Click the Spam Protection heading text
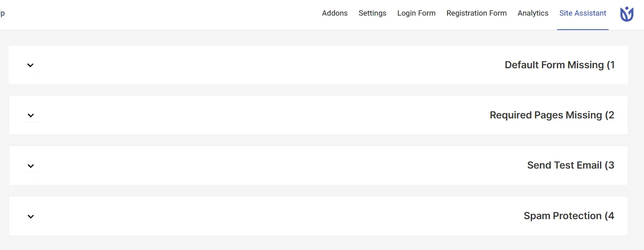Image resolution: width=644 pixels, height=250 pixels. 569,216
